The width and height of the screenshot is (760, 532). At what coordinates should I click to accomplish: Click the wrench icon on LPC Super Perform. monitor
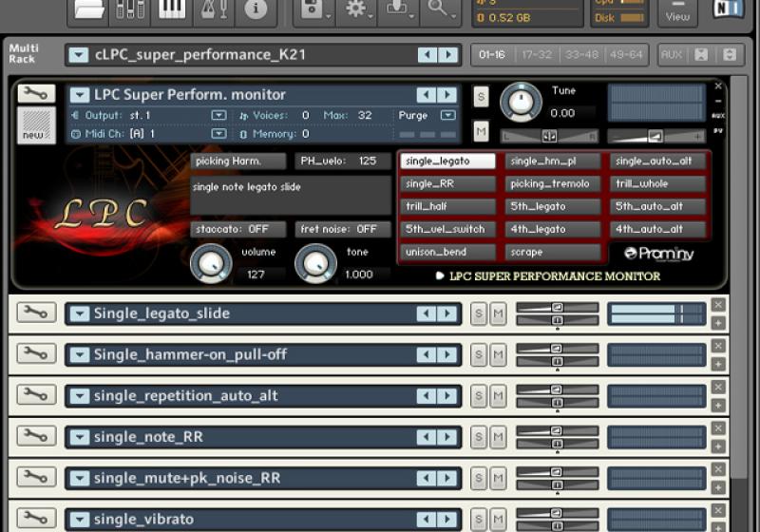click(x=36, y=94)
